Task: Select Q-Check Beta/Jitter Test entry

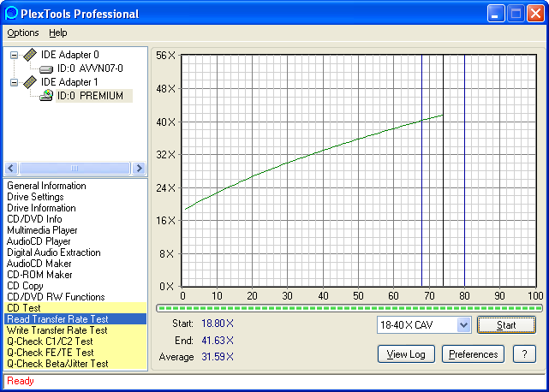Action: tap(75, 364)
